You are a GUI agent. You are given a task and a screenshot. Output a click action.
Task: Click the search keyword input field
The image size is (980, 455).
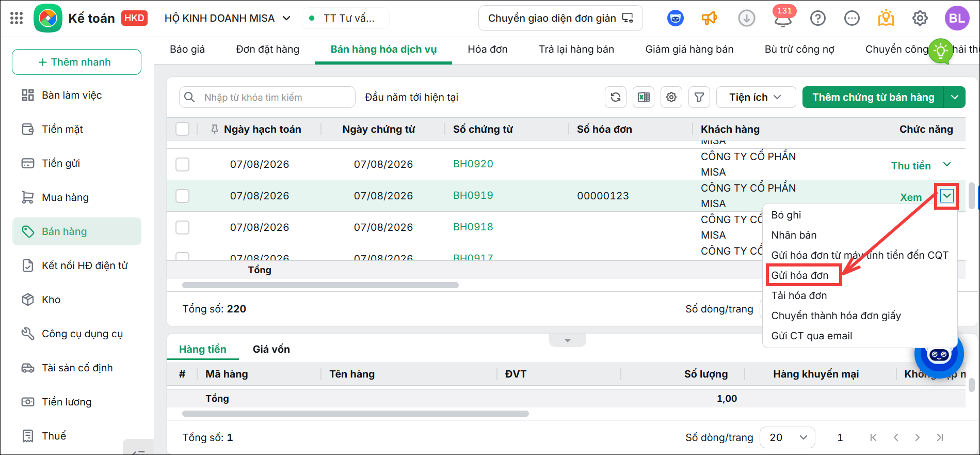pos(267,97)
